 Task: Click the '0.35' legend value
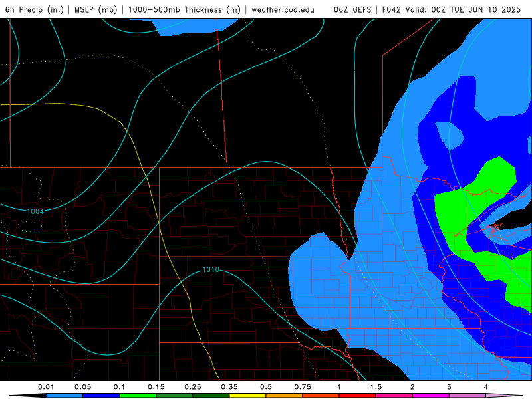tap(229, 387)
